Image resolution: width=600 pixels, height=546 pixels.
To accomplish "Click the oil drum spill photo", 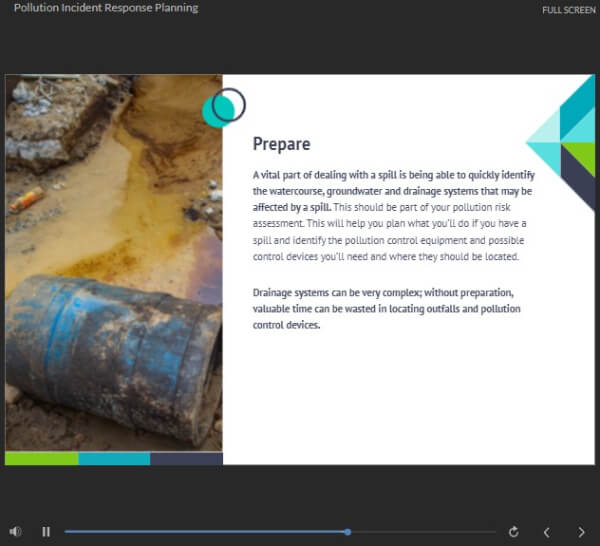I will click(x=113, y=262).
